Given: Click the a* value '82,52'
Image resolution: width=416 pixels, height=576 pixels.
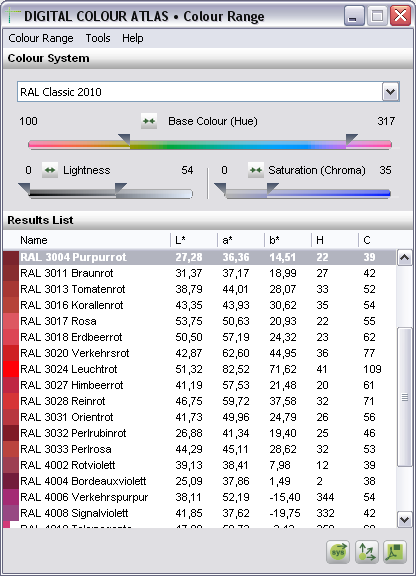Looking at the screenshot, I should pyautogui.click(x=236, y=369).
